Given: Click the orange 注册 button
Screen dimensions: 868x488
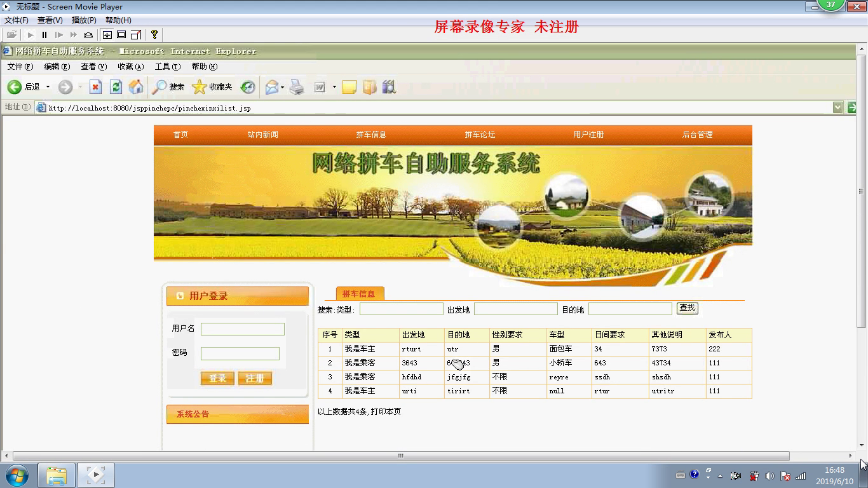Looking at the screenshot, I should tap(255, 378).
